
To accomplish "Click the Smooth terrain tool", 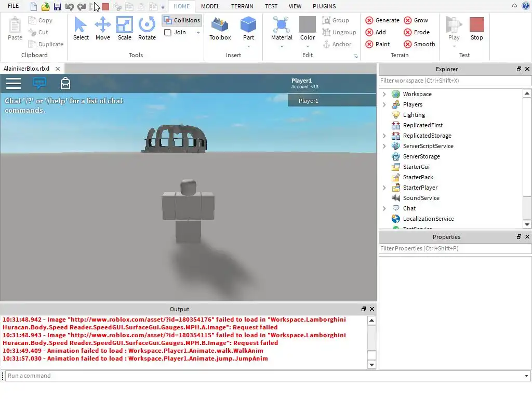I will pos(419,44).
